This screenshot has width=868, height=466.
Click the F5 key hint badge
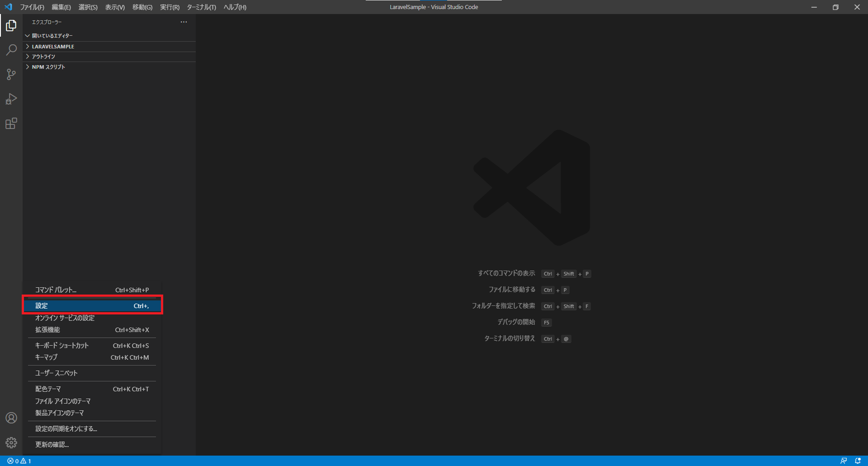click(x=547, y=323)
